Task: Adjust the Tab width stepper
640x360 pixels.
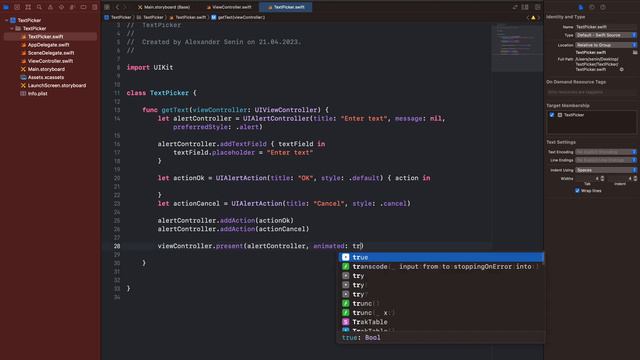Action: point(602,178)
